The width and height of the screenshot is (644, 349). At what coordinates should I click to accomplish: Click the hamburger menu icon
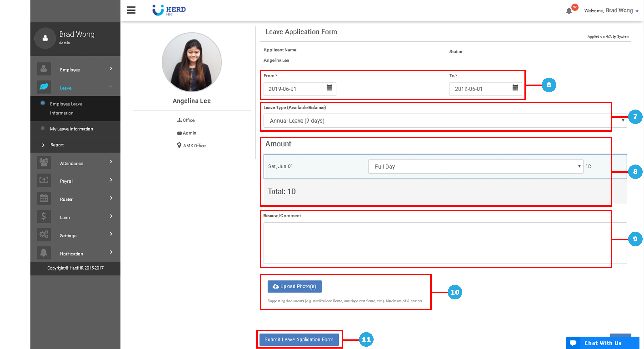[131, 10]
